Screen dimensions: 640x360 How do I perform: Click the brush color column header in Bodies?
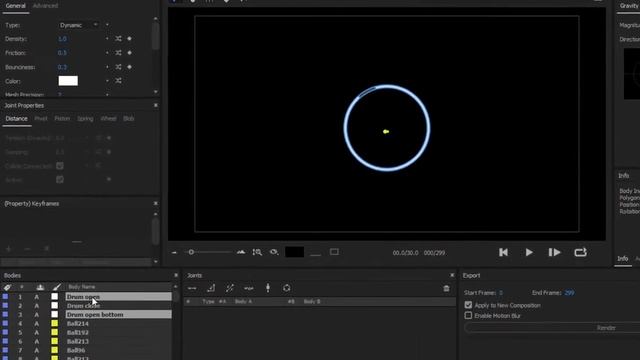[x=56, y=287]
